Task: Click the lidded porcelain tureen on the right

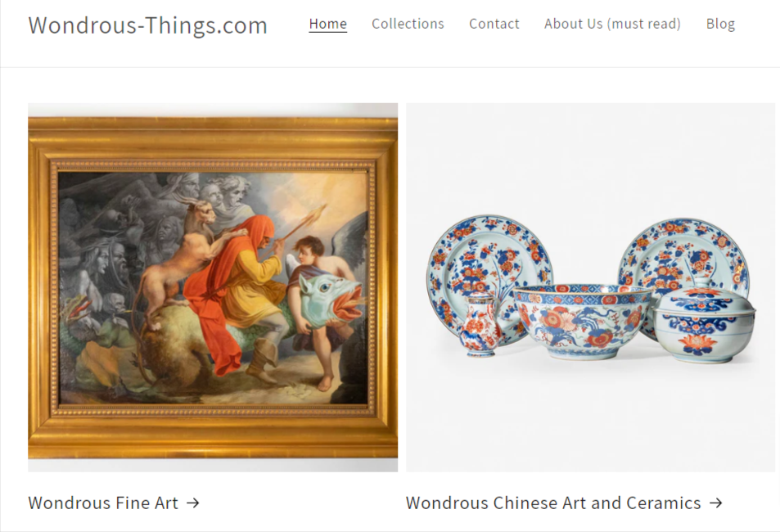Action: click(x=705, y=321)
